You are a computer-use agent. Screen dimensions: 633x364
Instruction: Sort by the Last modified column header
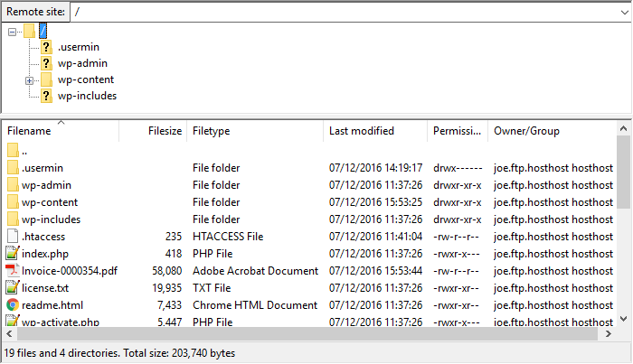(375, 131)
